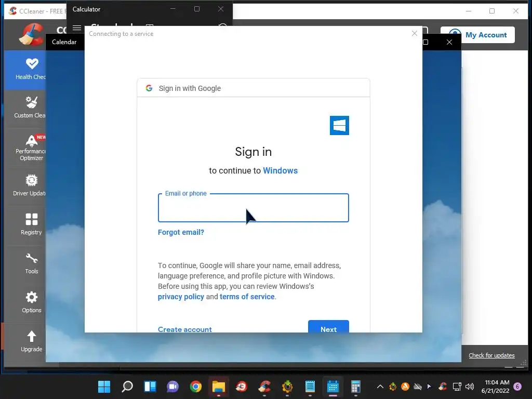
Task: Open Google Chrome from the taskbar
Action: (196, 387)
